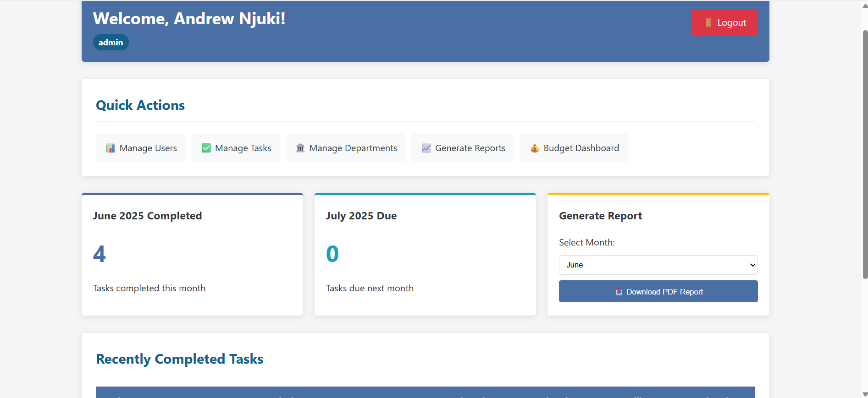Open the Budget Dashboard quick action

[x=574, y=147]
